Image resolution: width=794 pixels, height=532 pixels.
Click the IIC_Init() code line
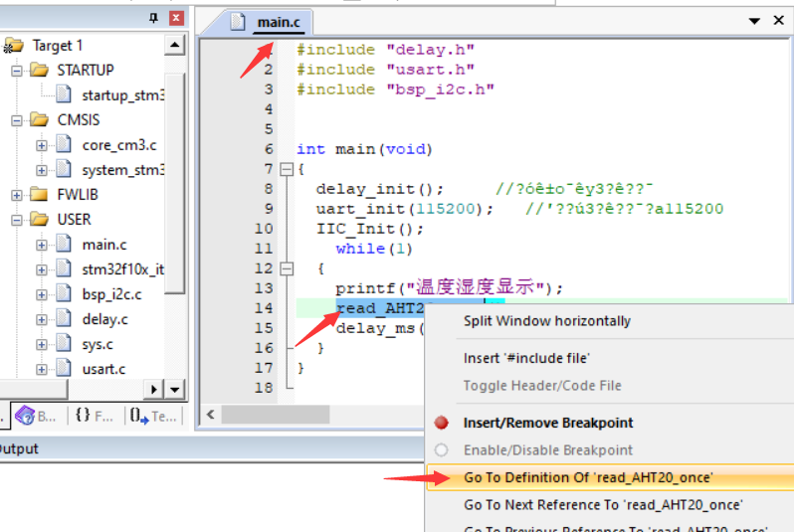370,229
